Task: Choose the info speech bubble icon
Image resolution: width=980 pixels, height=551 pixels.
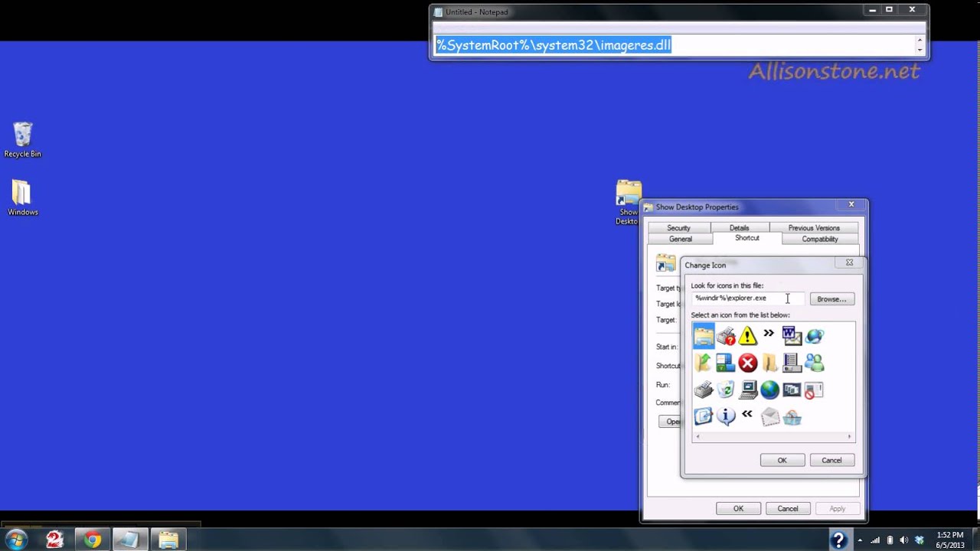Action: (x=725, y=416)
